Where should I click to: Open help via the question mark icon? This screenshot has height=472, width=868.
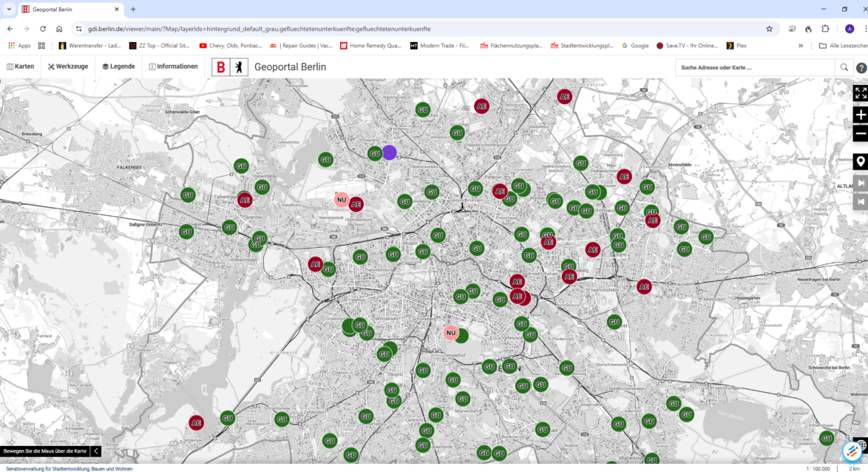click(x=861, y=67)
